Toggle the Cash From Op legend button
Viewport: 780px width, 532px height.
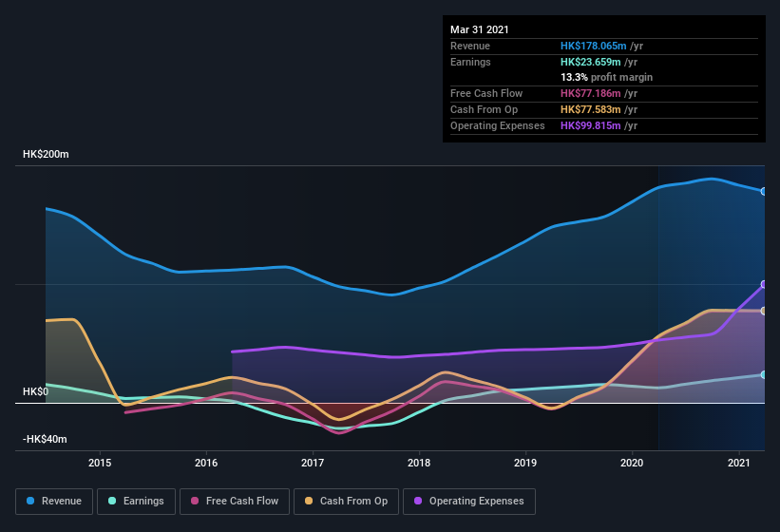pos(346,502)
